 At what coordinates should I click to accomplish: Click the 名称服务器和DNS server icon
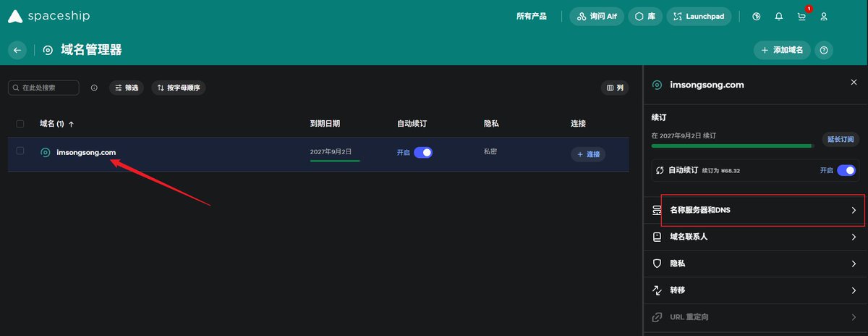[657, 211]
